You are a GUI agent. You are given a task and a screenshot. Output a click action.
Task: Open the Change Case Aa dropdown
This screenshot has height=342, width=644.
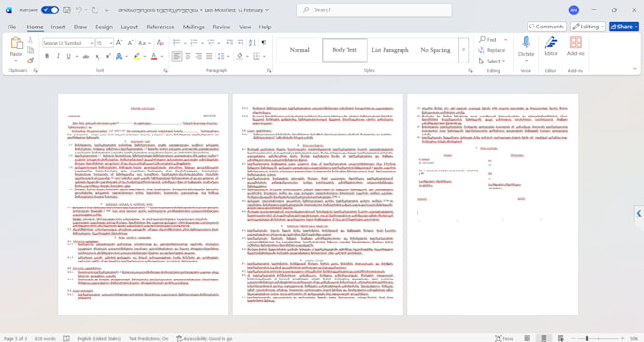144,43
